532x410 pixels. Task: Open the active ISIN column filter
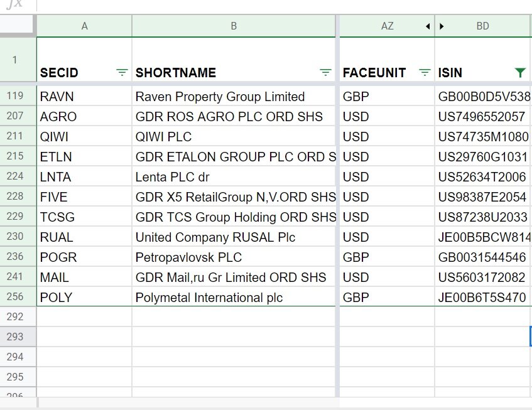(520, 72)
